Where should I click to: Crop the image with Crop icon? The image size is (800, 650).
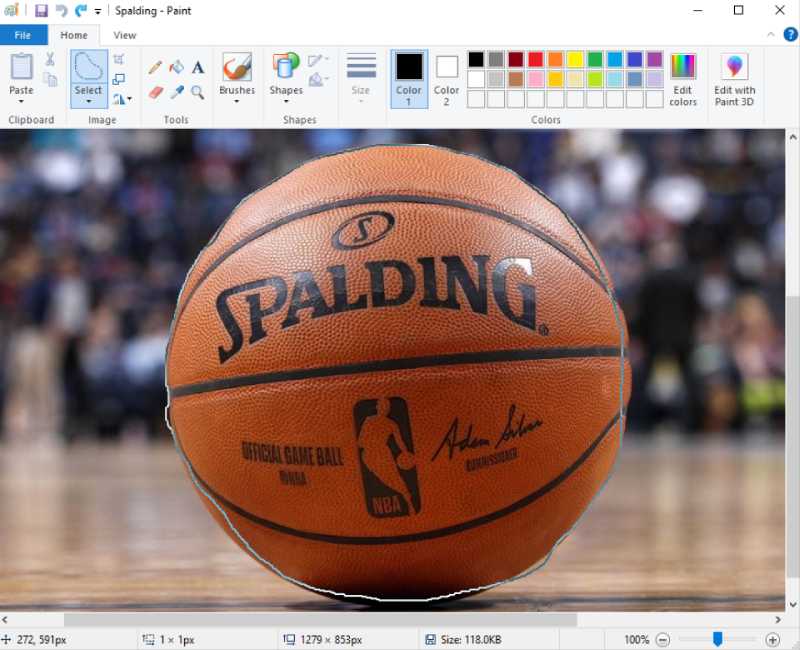pos(119,59)
